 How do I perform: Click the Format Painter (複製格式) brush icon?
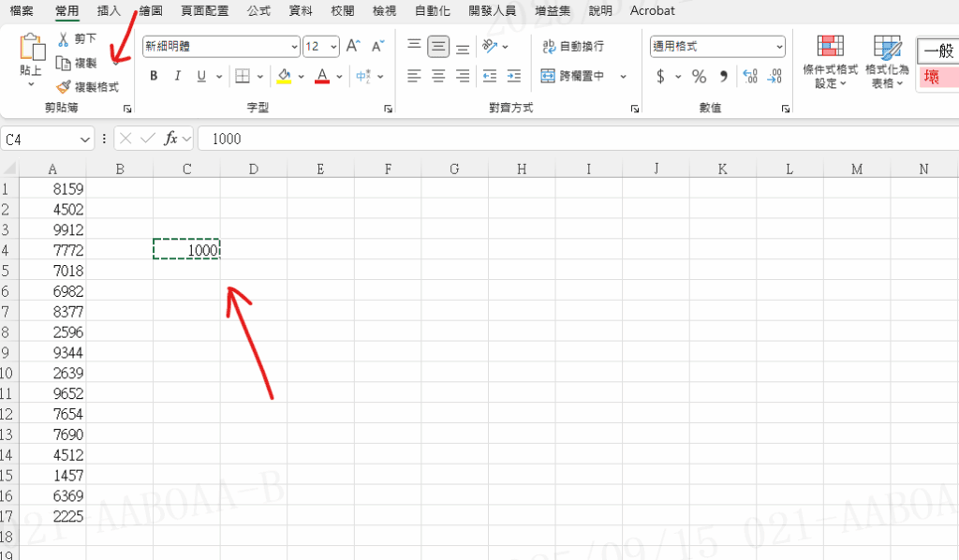64,87
